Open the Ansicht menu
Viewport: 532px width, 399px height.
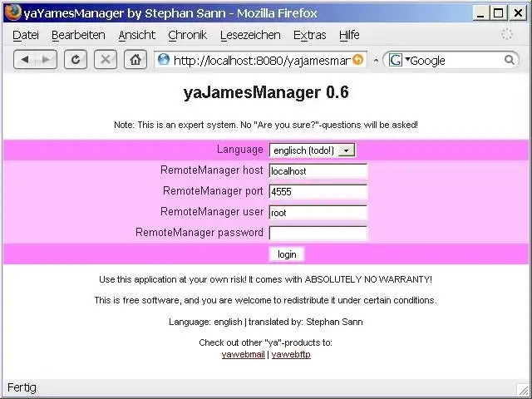136,35
